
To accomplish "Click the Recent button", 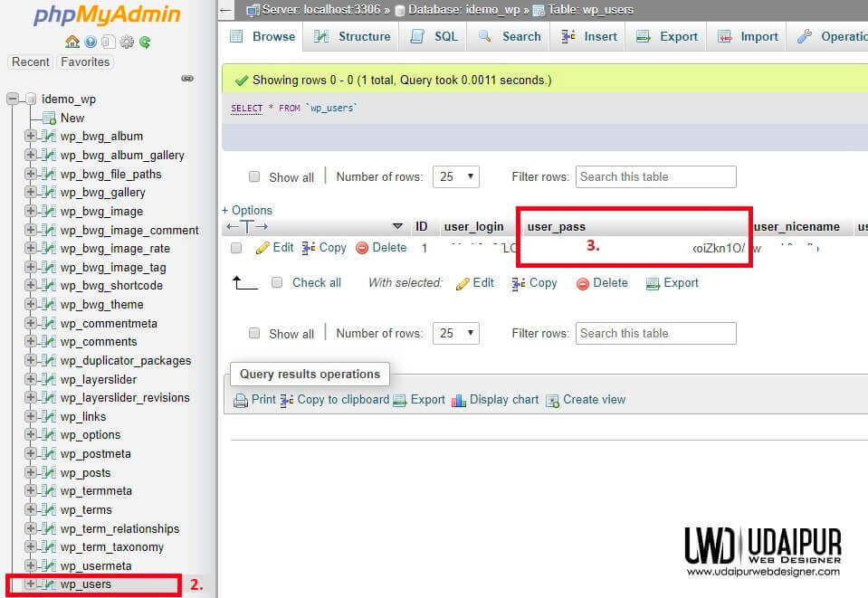I will coord(31,62).
